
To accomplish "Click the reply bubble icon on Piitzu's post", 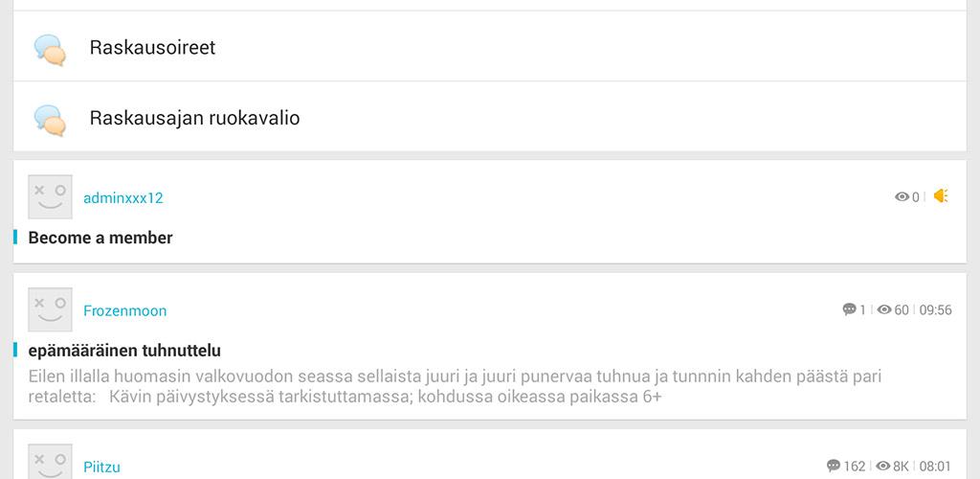I will pos(834,467).
